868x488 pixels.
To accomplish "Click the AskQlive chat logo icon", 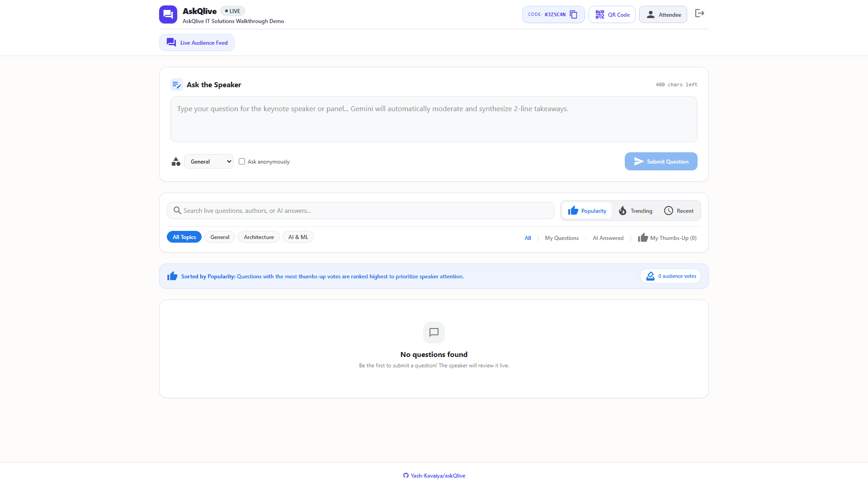I will [x=168, y=14].
